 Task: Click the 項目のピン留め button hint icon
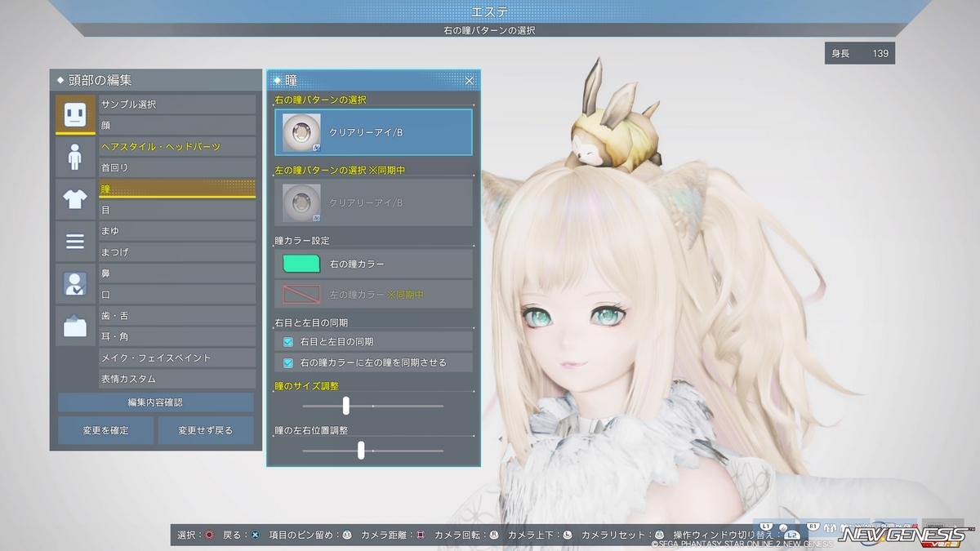(347, 535)
